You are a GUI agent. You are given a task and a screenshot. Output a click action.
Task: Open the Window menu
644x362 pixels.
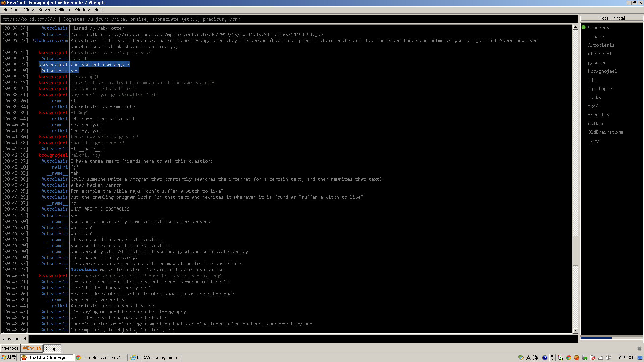click(x=82, y=10)
